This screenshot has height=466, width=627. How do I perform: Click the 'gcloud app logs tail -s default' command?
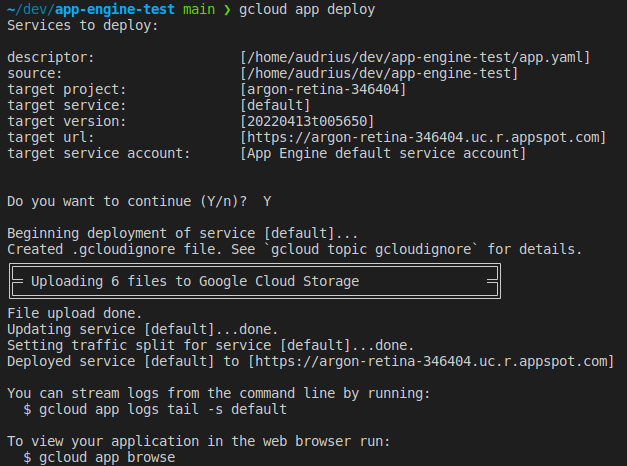click(163, 409)
